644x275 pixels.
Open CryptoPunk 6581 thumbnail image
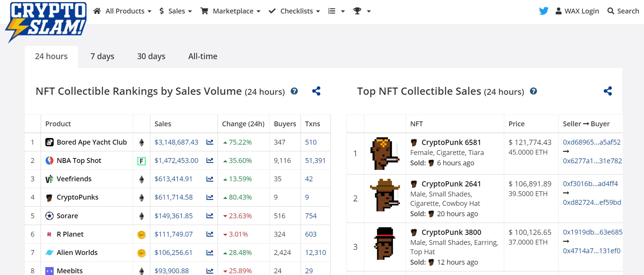[x=385, y=154]
